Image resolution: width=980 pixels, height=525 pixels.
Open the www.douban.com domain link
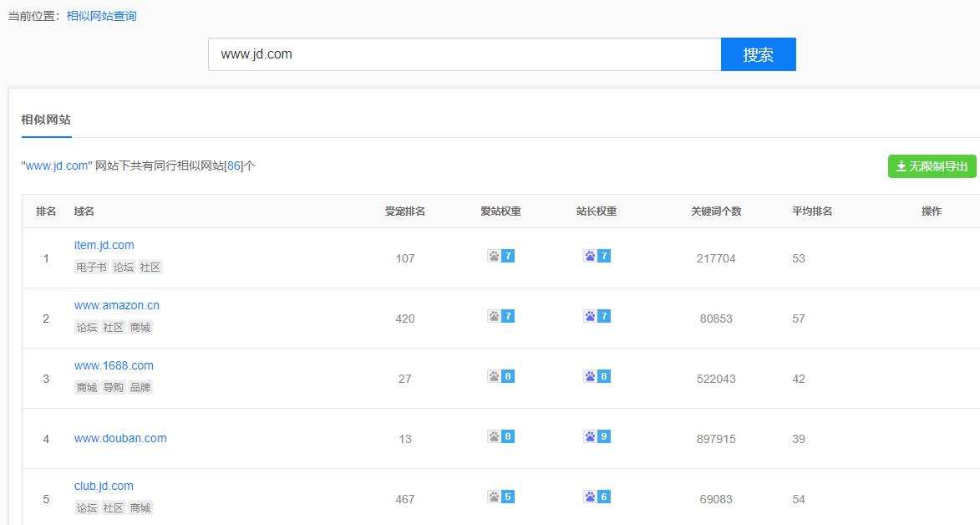click(120, 439)
